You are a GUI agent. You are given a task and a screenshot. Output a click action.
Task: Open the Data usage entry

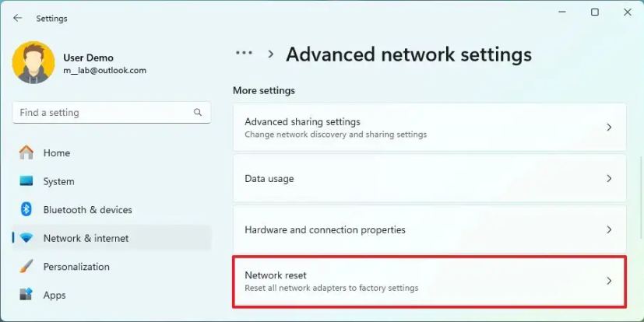(430, 178)
